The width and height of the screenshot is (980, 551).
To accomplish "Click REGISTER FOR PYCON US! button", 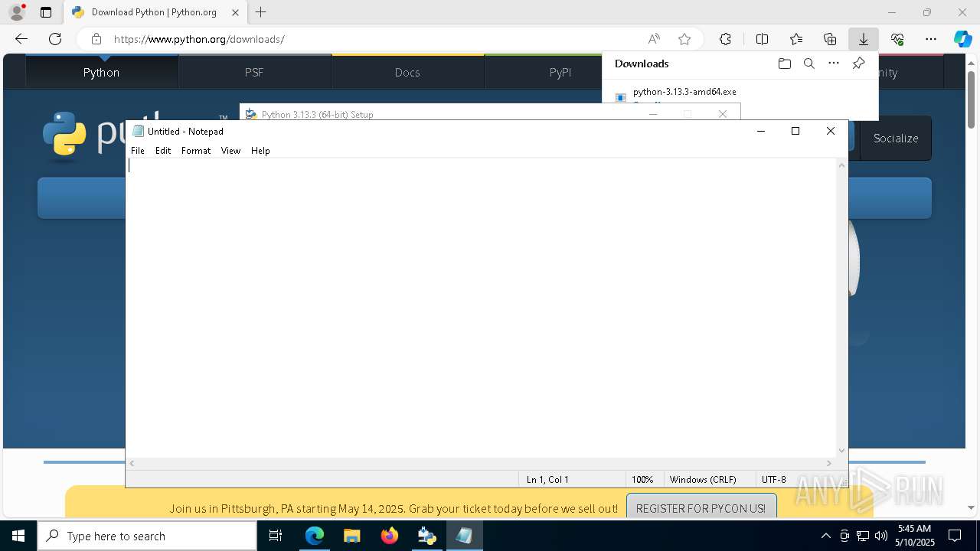I will pos(701,508).
